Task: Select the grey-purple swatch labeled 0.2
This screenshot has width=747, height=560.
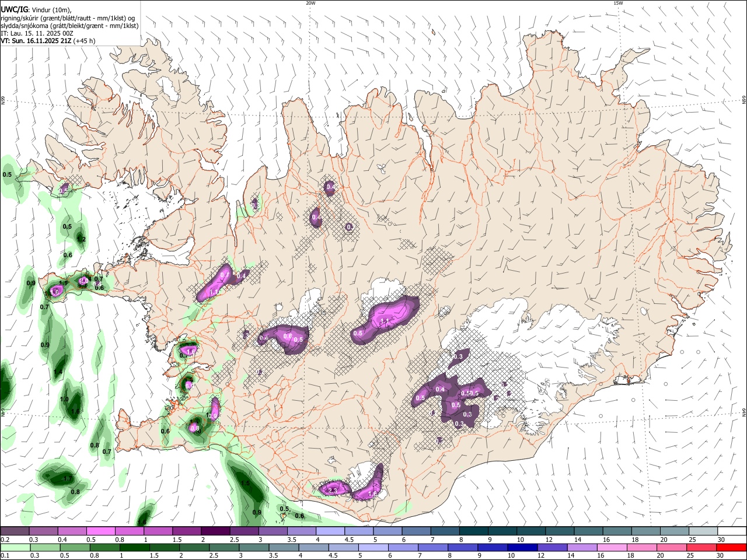Action: point(15,531)
